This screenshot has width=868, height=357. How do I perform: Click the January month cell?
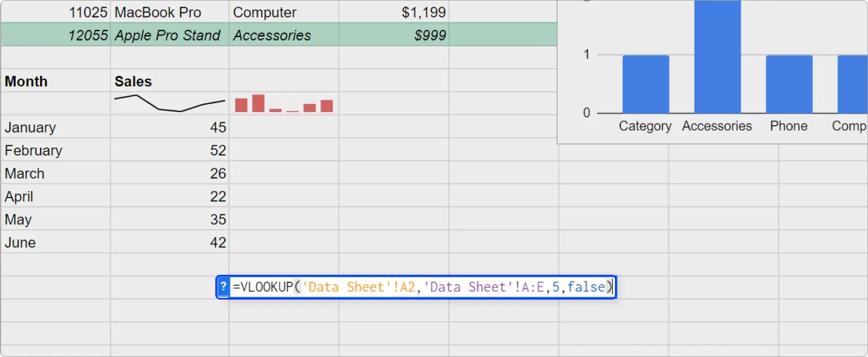point(55,127)
